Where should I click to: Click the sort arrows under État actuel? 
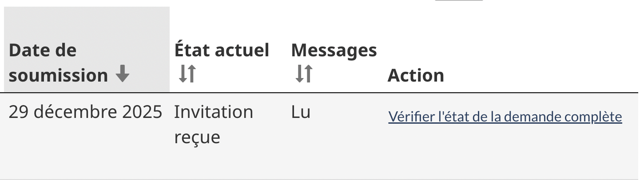pos(187,74)
